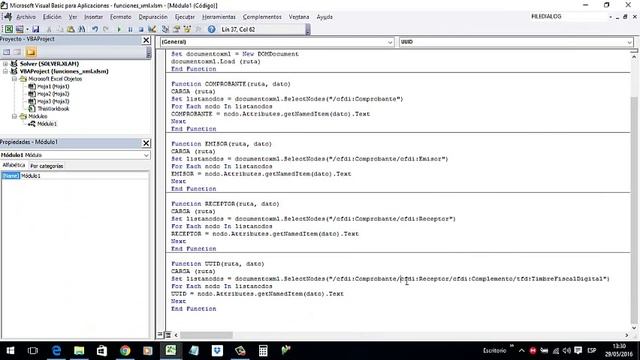Click the View Microsoft Excel icon
This screenshot has width=640, height=360.
pyautogui.click(x=9, y=29)
